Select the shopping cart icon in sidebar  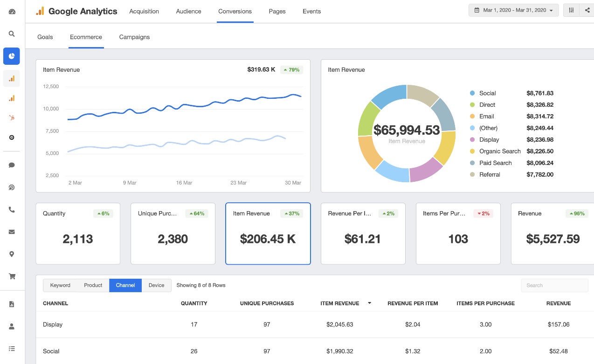[12, 276]
